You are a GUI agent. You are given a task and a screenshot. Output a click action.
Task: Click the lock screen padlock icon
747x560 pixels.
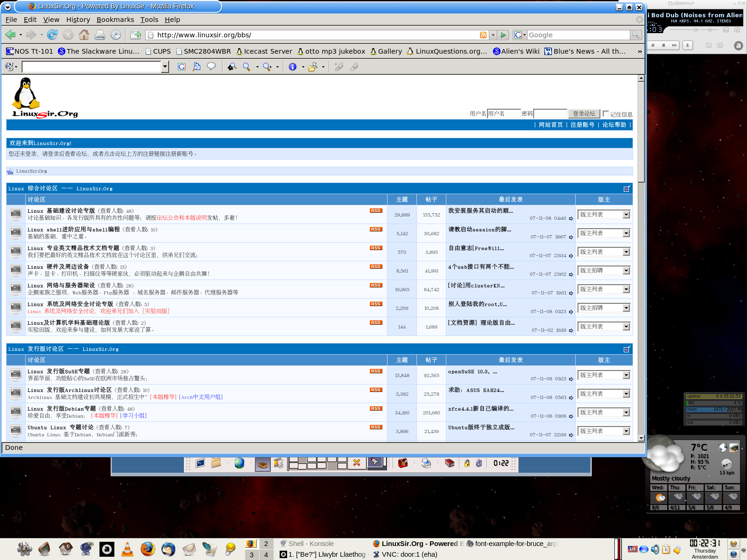(x=467, y=463)
